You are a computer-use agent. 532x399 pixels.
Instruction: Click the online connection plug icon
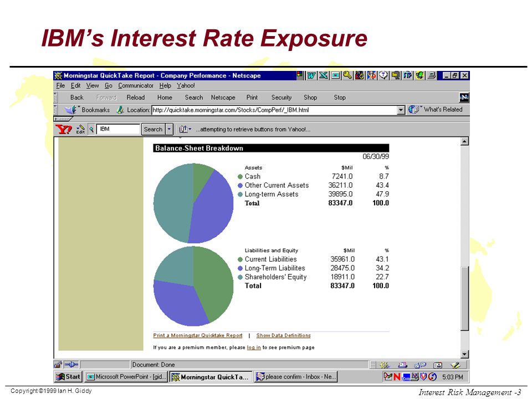pos(71,365)
